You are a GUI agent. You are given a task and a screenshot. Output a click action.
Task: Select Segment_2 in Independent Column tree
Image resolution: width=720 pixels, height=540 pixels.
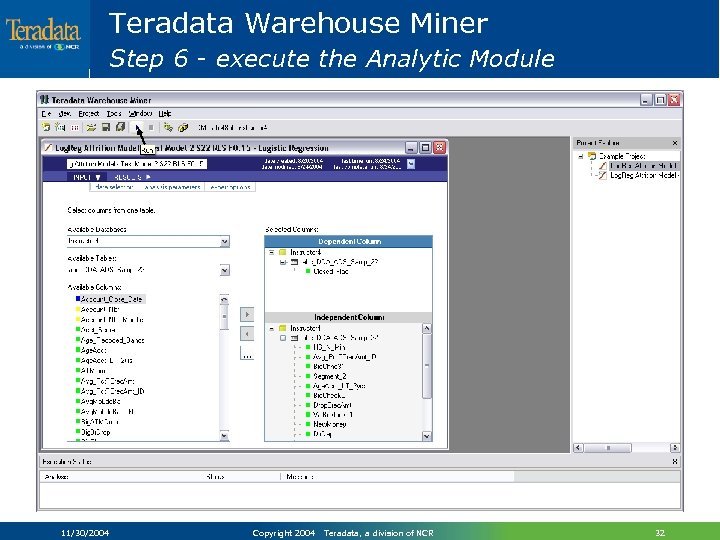coord(326,376)
